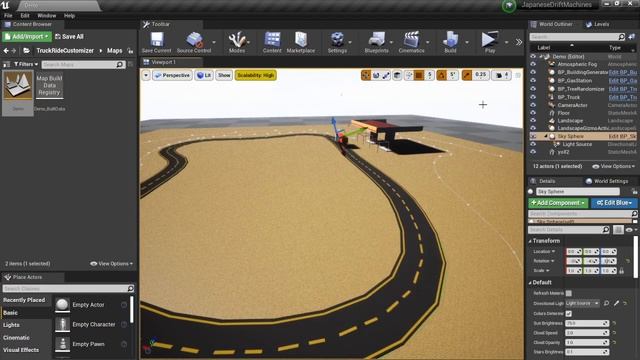Viewport: 640px width, 360px height.
Task: Open the Directional Light Light Source dropdown
Action: click(x=582, y=303)
